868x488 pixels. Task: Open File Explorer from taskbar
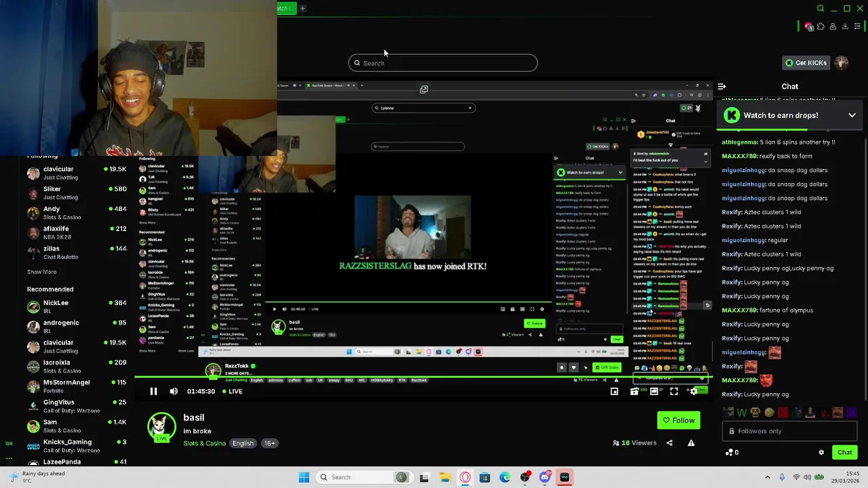[x=445, y=477]
